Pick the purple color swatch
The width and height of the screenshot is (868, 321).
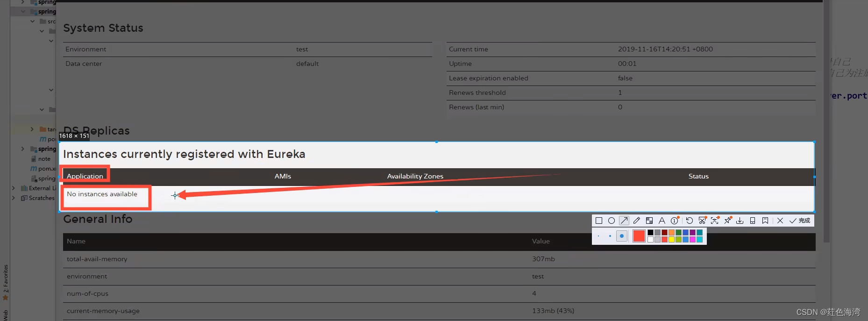[692, 232]
